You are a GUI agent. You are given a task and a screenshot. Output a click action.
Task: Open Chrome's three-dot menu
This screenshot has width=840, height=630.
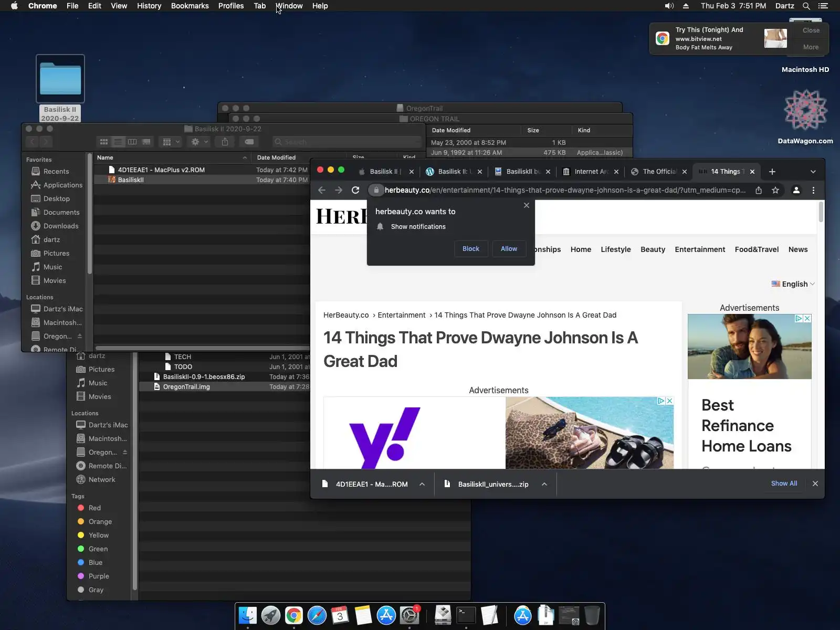[x=813, y=190]
